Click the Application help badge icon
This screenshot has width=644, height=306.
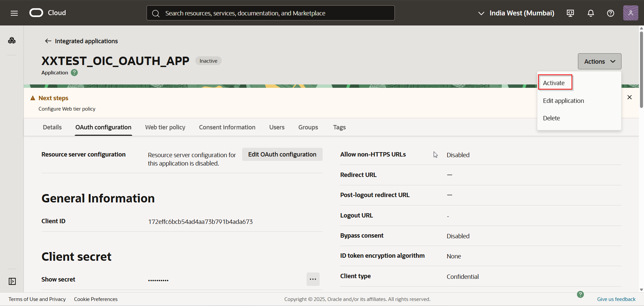click(74, 72)
